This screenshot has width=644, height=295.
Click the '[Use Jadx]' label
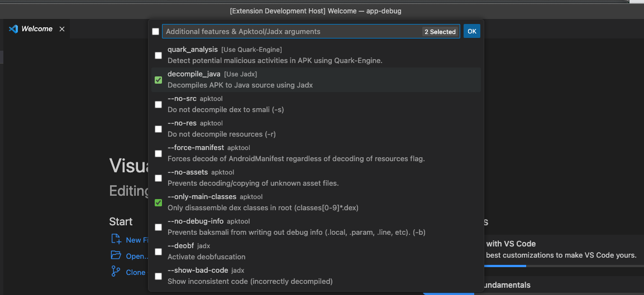click(241, 74)
